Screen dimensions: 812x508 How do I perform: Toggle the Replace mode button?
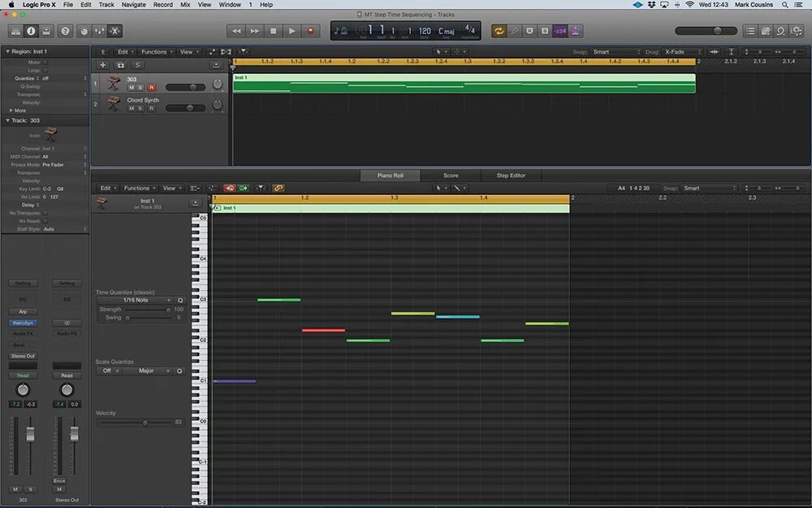[x=529, y=31]
